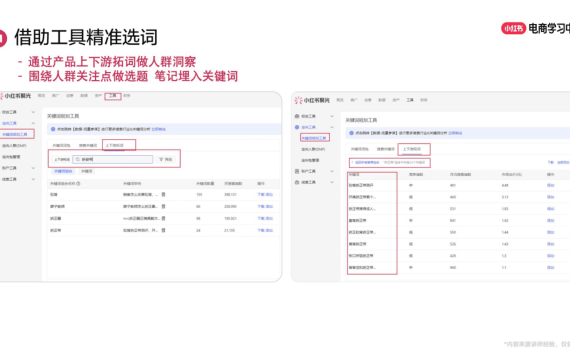Click help icon beside 关键词组合名称 column header

pyautogui.click(x=78, y=184)
